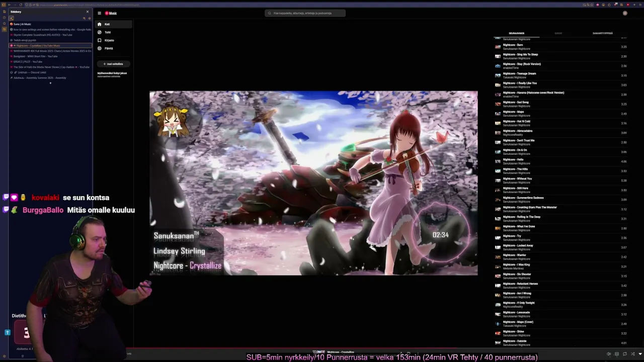The image size is (644, 362).
Task: Click Nightcore - Hello thumbnail
Action: 498,161
